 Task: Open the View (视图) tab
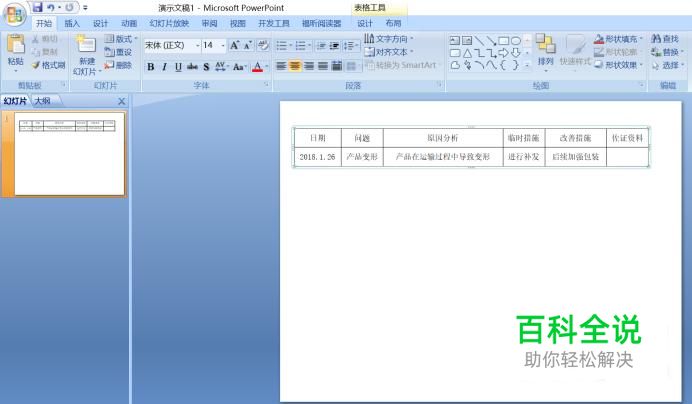pyautogui.click(x=237, y=23)
